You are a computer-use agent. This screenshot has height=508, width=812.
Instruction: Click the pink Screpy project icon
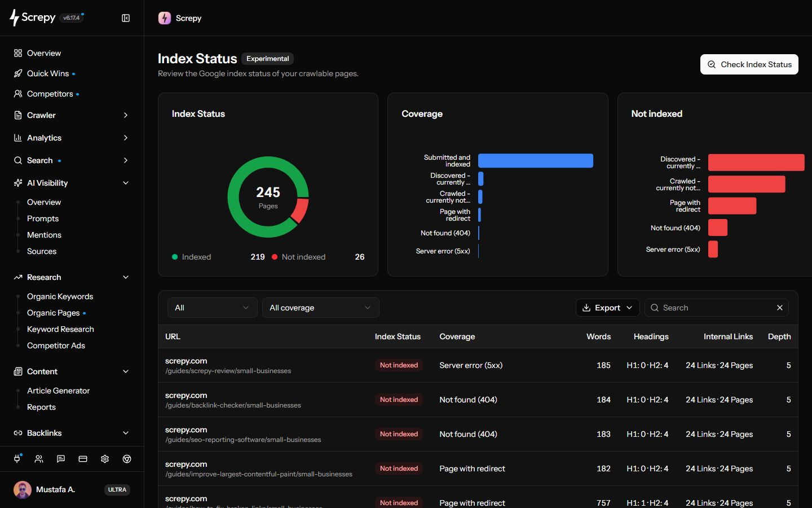165,18
